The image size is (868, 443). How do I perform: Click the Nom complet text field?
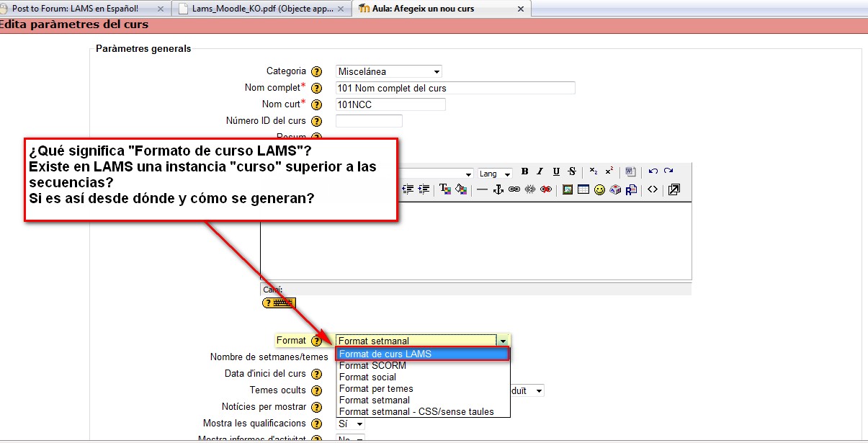coord(455,88)
